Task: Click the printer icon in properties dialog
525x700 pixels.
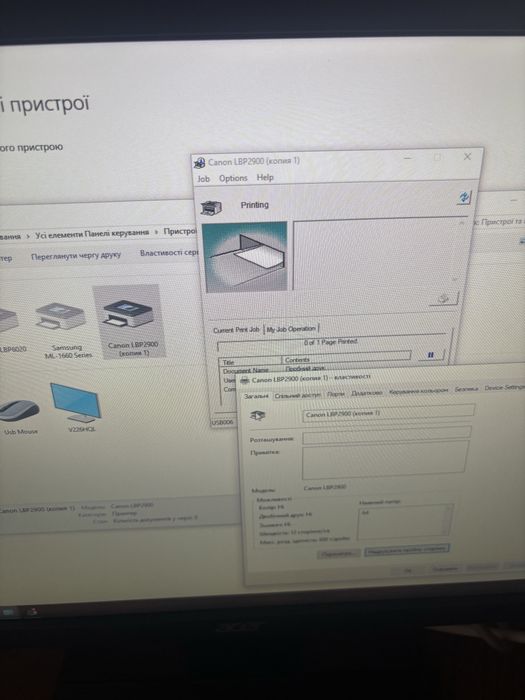Action: point(258,416)
